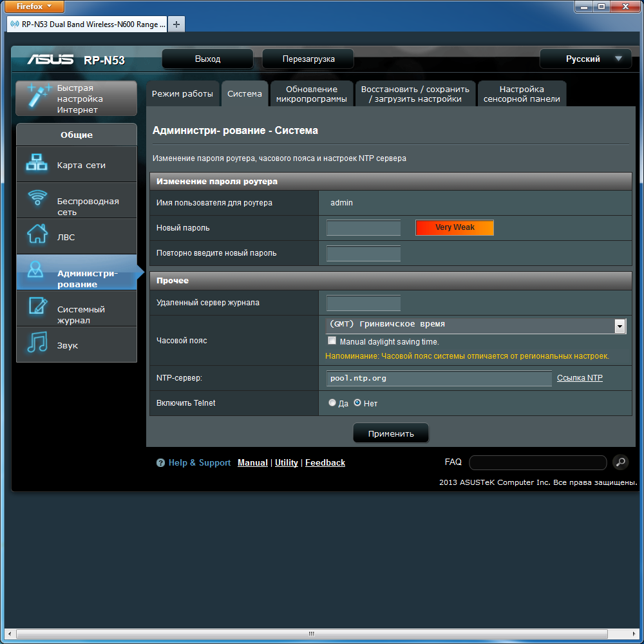Click the Help & Support question mark icon

point(160,463)
